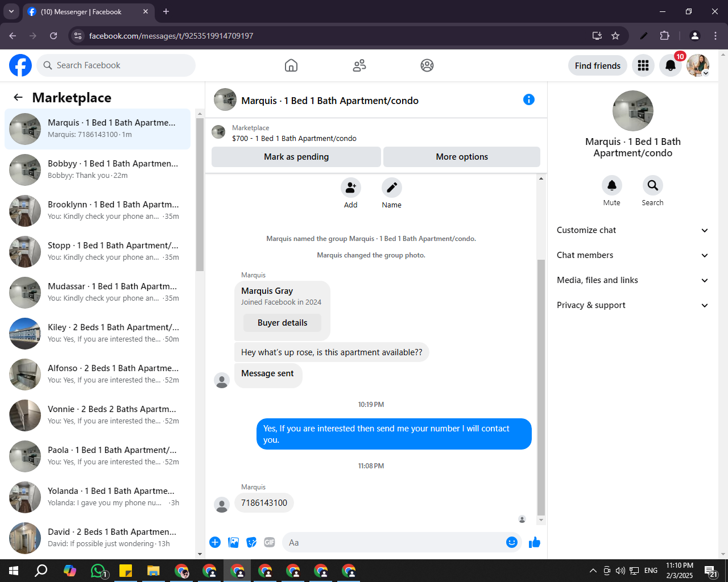The width and height of the screenshot is (728, 582).
Task: Open Chrome tab search dropdown
Action: (11, 11)
